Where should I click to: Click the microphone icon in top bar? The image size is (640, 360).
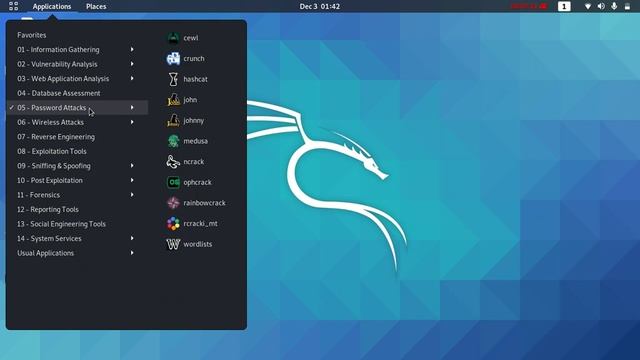click(614, 6)
